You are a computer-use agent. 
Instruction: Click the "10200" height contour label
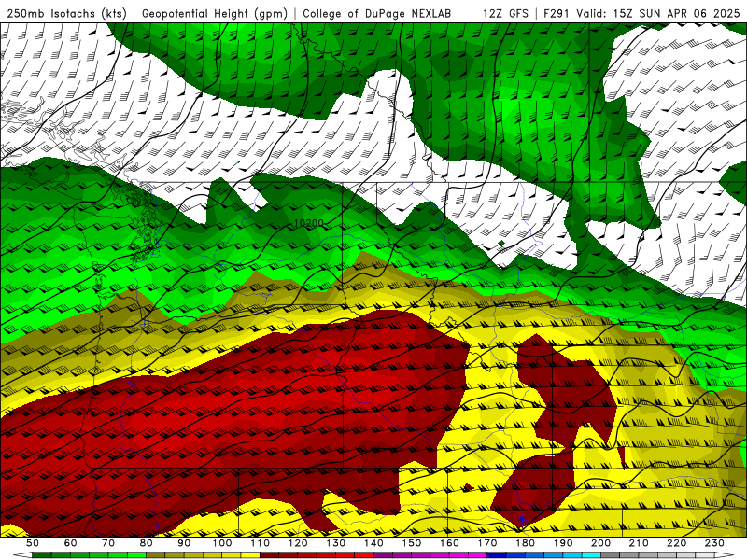[x=309, y=223]
